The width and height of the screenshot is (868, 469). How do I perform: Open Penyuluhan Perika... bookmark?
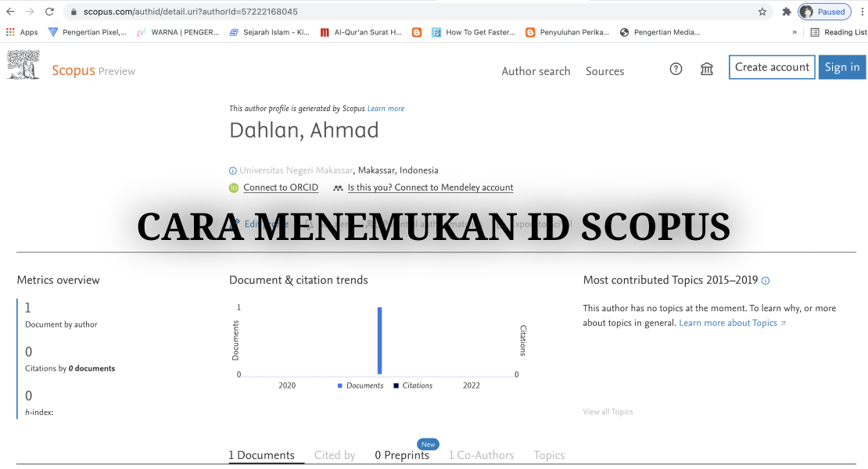568,32
